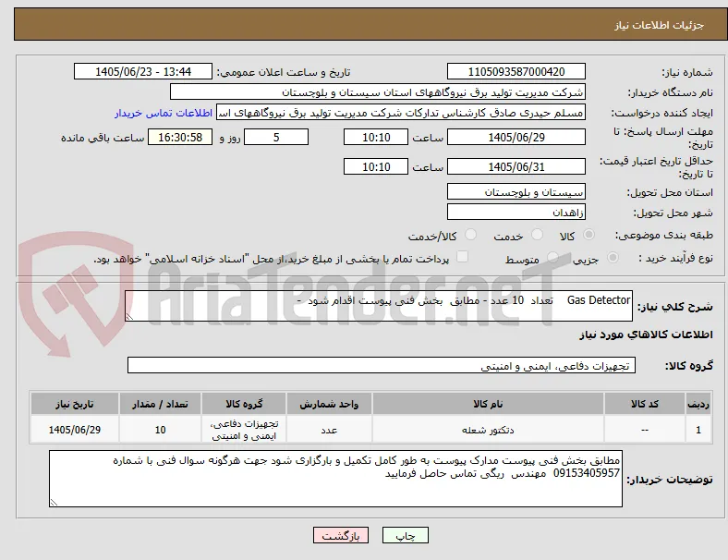
Task: Click the price validity date 1405/06/31 field
Action: (x=516, y=166)
